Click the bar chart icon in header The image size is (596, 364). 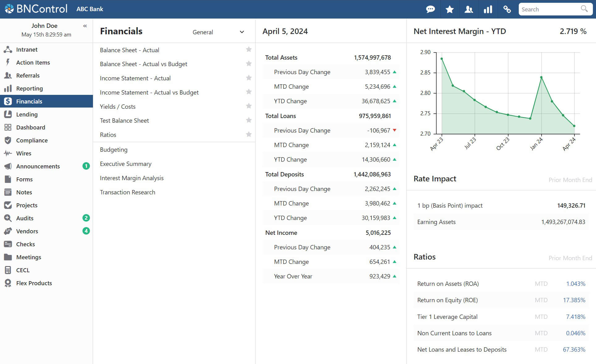pos(488,9)
